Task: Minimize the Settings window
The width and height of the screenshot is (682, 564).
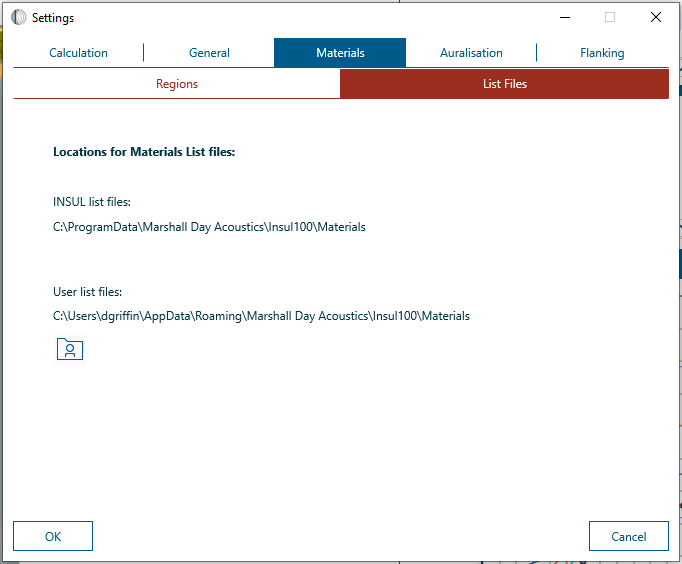Action: click(x=565, y=17)
